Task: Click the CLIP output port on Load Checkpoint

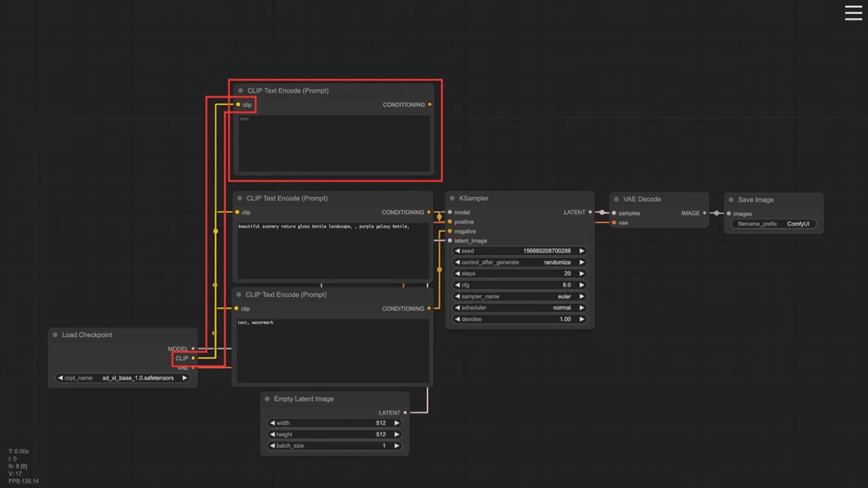Action: point(193,358)
